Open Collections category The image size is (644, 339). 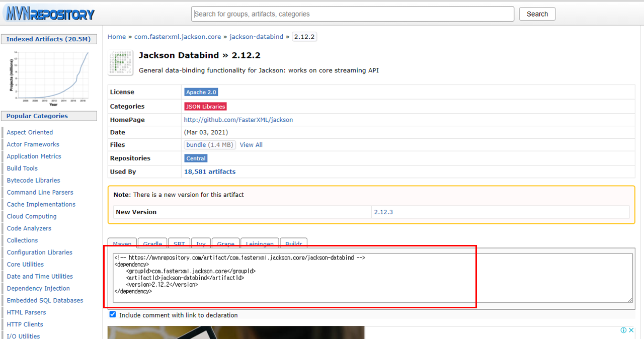point(22,240)
